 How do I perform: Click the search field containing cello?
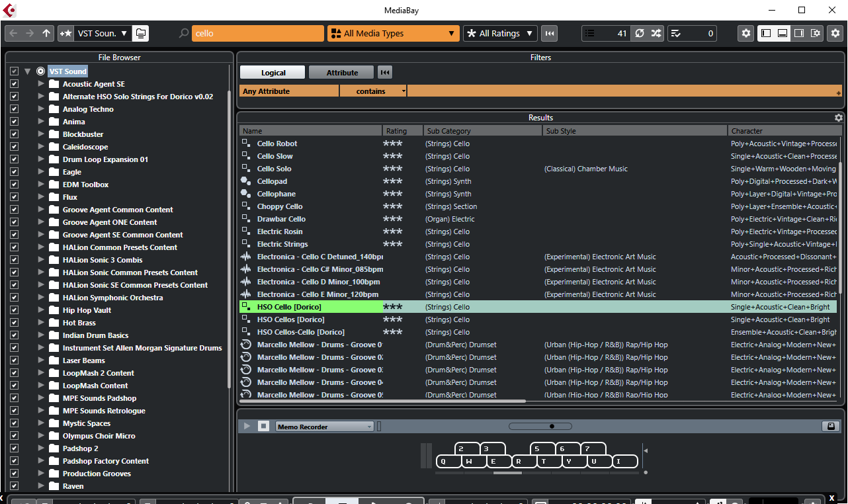(x=258, y=33)
